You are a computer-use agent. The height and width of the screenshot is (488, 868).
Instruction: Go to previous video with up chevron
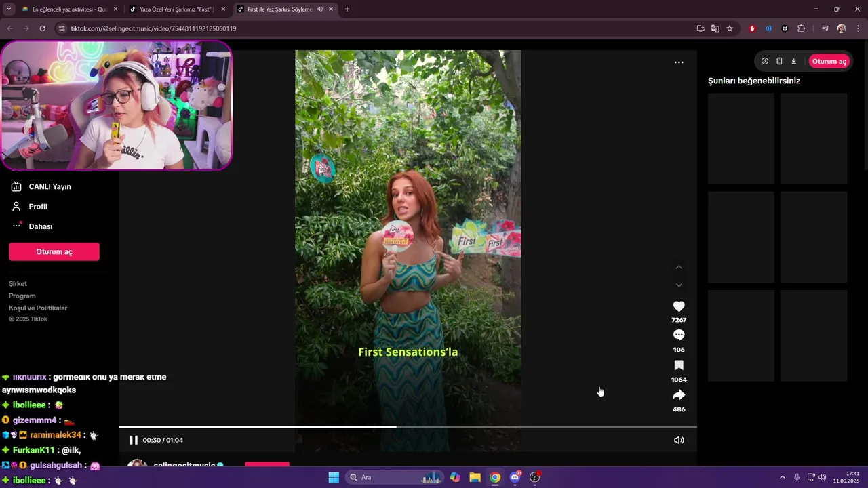point(679,267)
